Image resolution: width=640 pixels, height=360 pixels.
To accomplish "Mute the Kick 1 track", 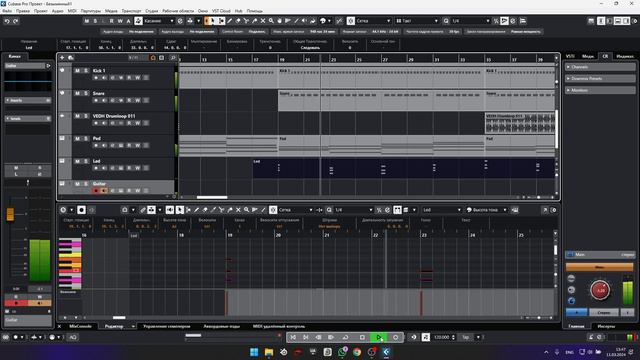I will coord(77,71).
